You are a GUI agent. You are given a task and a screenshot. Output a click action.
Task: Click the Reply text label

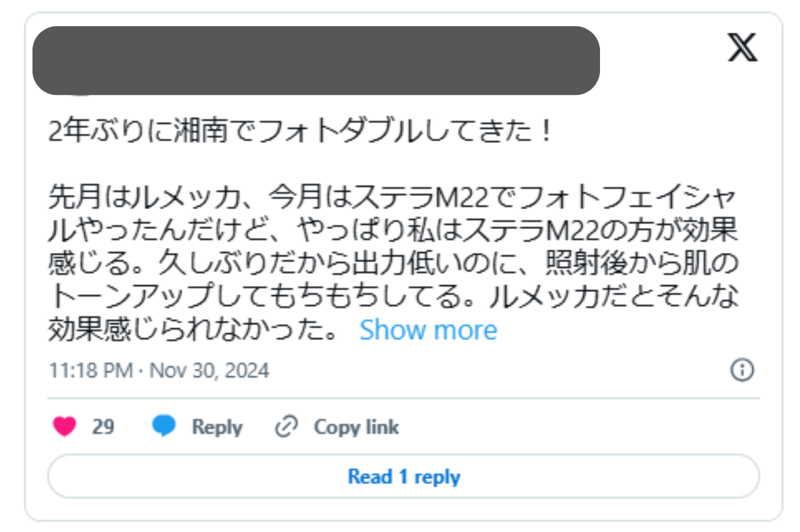pyautogui.click(x=217, y=427)
